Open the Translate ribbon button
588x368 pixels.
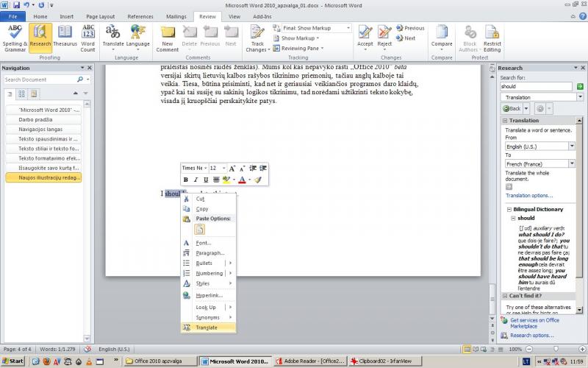tap(113, 38)
